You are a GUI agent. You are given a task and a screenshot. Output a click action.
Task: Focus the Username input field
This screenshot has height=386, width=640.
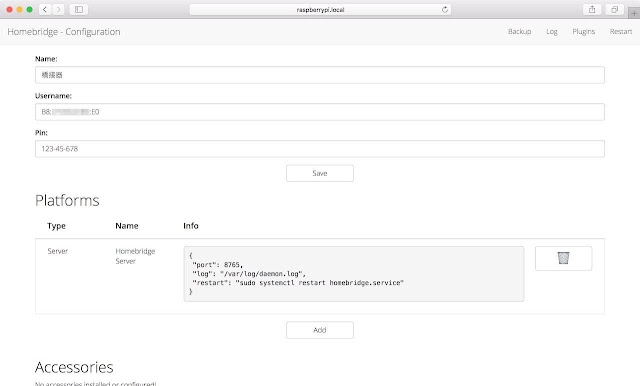(320, 112)
